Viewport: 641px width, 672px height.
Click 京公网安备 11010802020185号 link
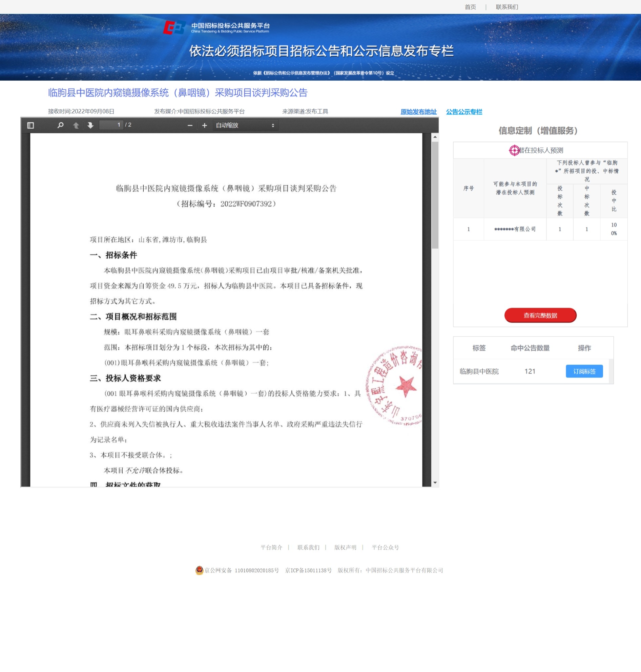pos(242,570)
